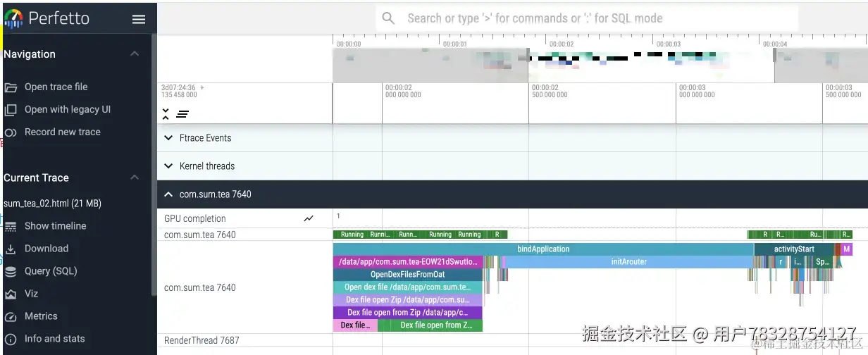Select the OpenDexFilesFromOat slice
The height and width of the screenshot is (355, 868).
coord(408,275)
